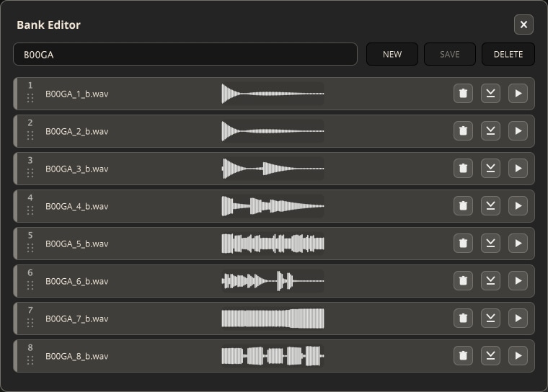Select the file name B00GA_2_b.wav

pyautogui.click(x=77, y=131)
